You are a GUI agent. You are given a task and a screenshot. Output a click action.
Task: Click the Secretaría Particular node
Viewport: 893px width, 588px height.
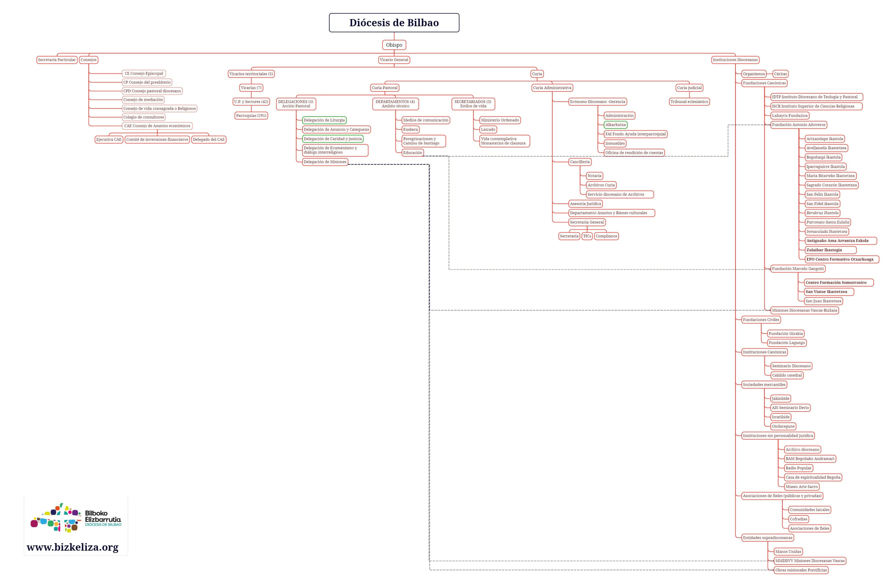[57, 60]
